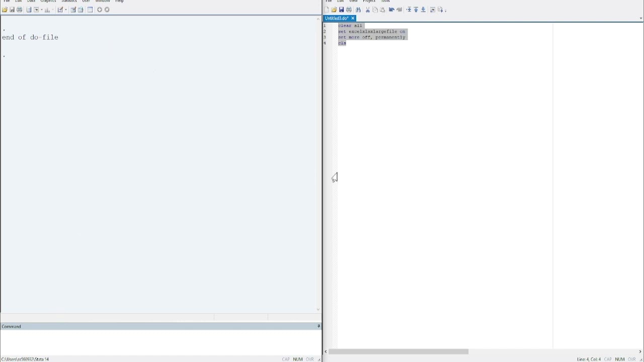Image resolution: width=644 pixels, height=362 pixels.
Task: Redo edit in do-file editor
Action: coord(399,10)
